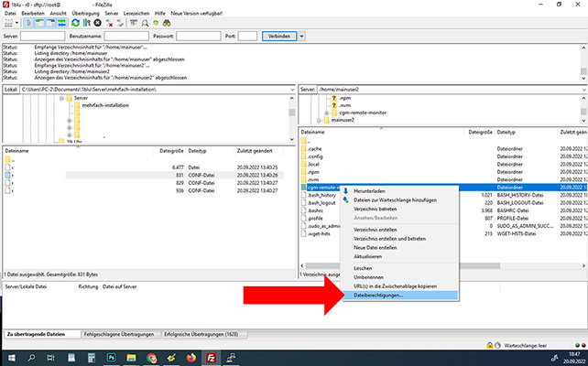The height and width of the screenshot is (366, 588).
Task: Open the quickconnect history dropdown arrow
Action: tap(301, 37)
